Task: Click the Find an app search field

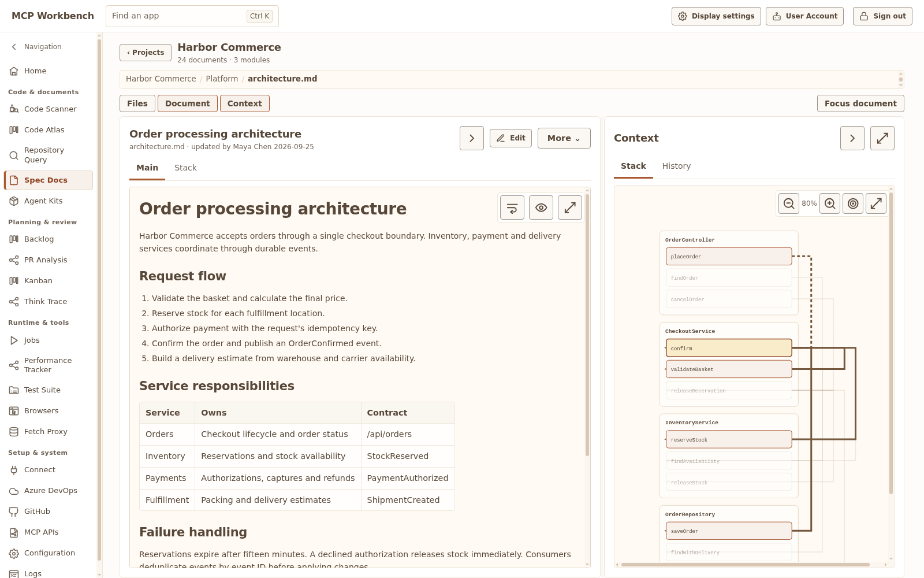Action: (192, 16)
